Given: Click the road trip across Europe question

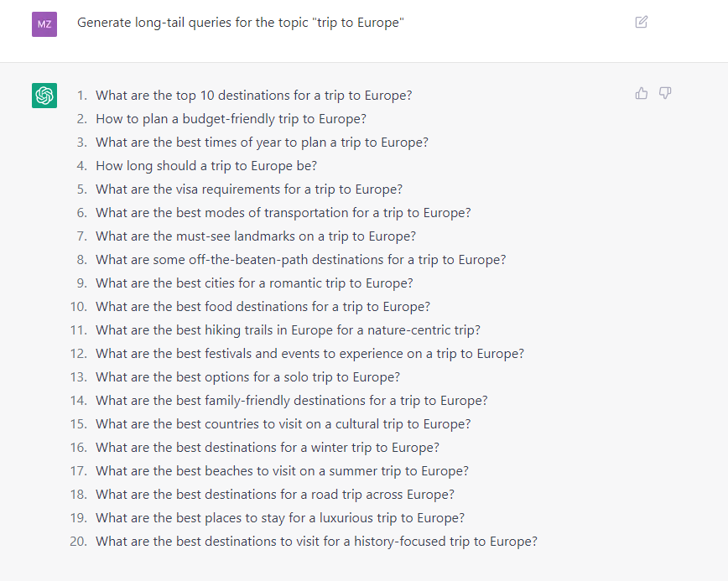Looking at the screenshot, I should 275,495.
